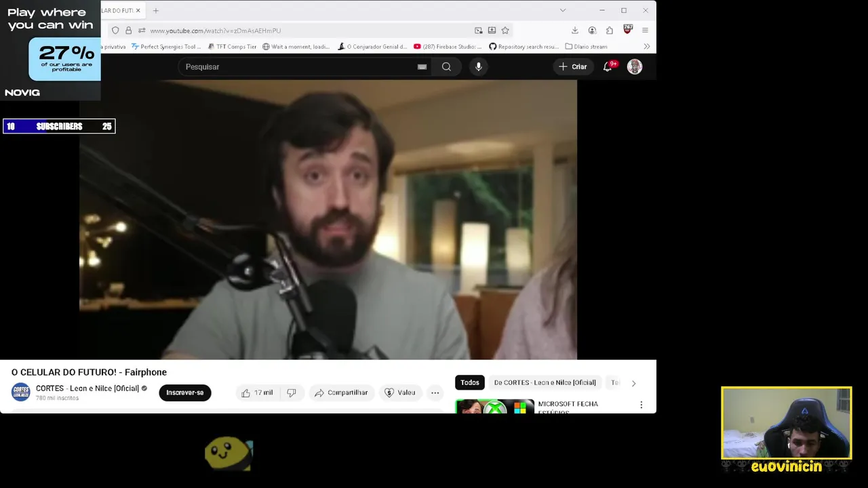Open (287) Firebase Studio bookmark
The width and height of the screenshot is (868, 488).
[x=448, y=47]
